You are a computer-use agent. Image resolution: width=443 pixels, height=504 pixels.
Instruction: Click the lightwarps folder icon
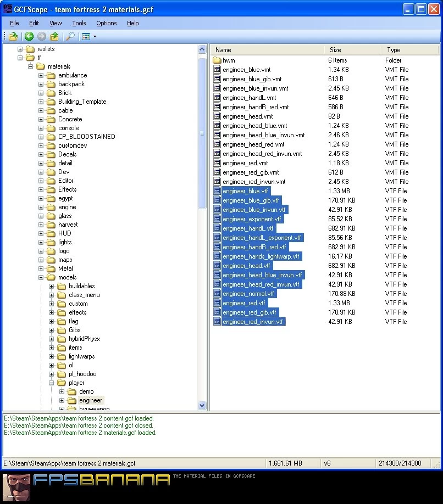[62, 356]
